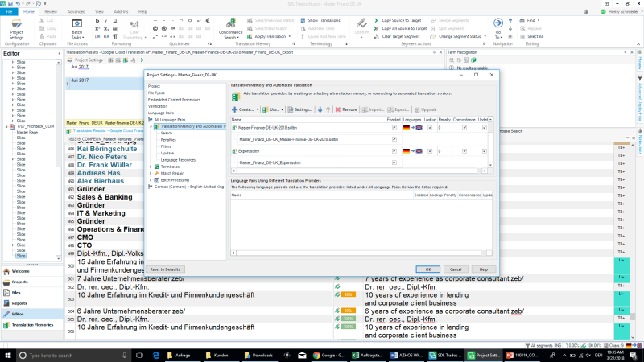Toggle Enabled for Master-Finance-DE-UK-2018.sdltm

pyautogui.click(x=394, y=128)
